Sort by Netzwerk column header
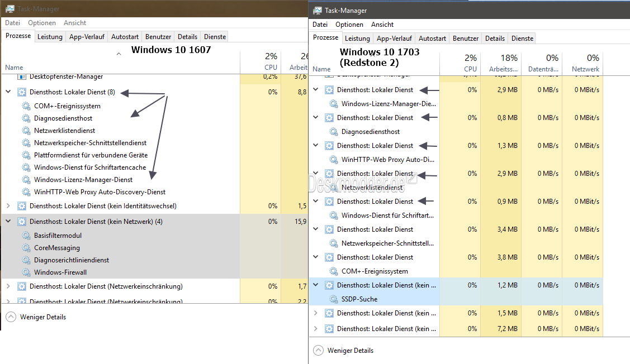630x364 pixels. tap(582, 63)
